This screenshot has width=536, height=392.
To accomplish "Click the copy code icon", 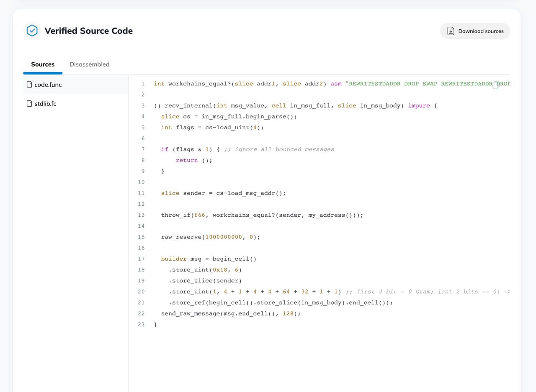I will pyautogui.click(x=496, y=85).
